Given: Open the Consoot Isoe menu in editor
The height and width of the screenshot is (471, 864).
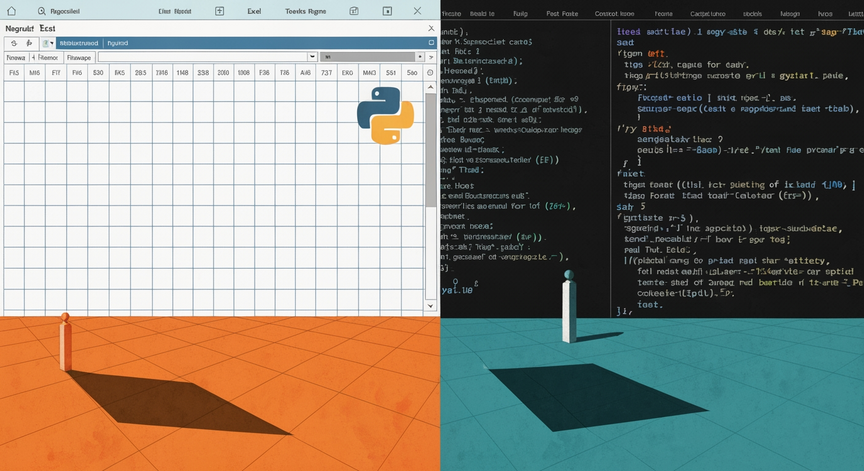Looking at the screenshot, I should (x=614, y=14).
